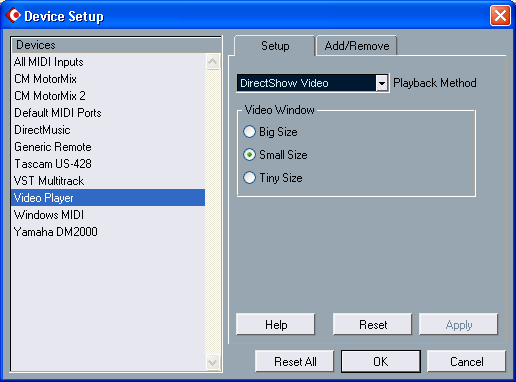Click the Cubase logo icon in title bar

[x=13, y=15]
